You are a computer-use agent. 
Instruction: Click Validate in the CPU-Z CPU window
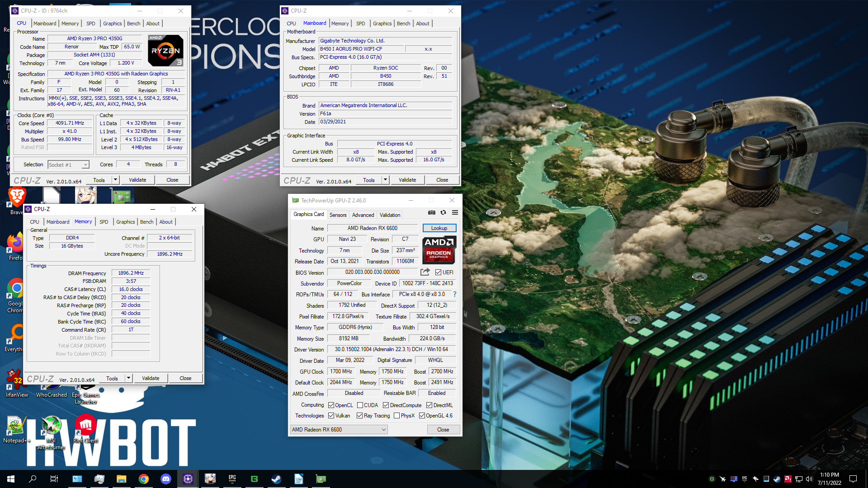(x=137, y=180)
